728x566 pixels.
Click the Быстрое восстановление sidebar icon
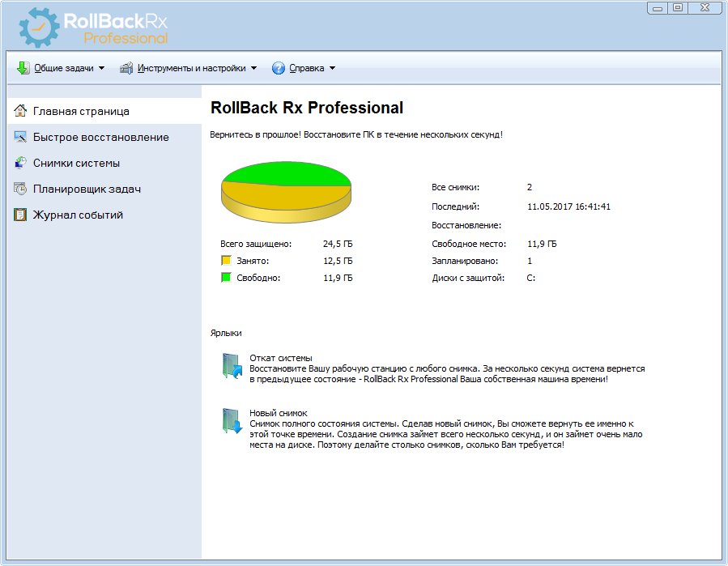click(20, 137)
